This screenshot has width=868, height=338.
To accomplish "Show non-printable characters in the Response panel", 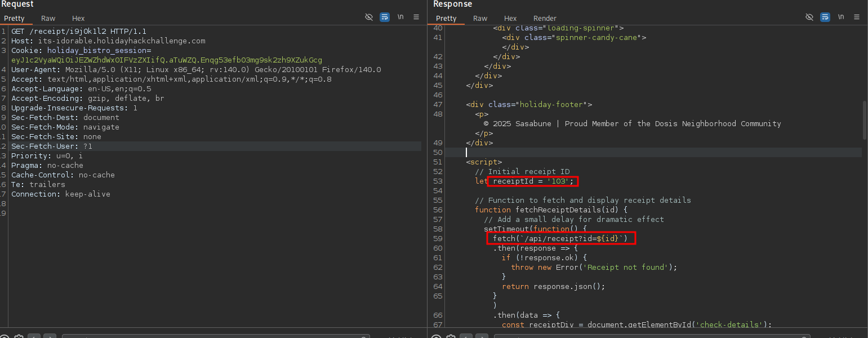I will click(x=841, y=17).
